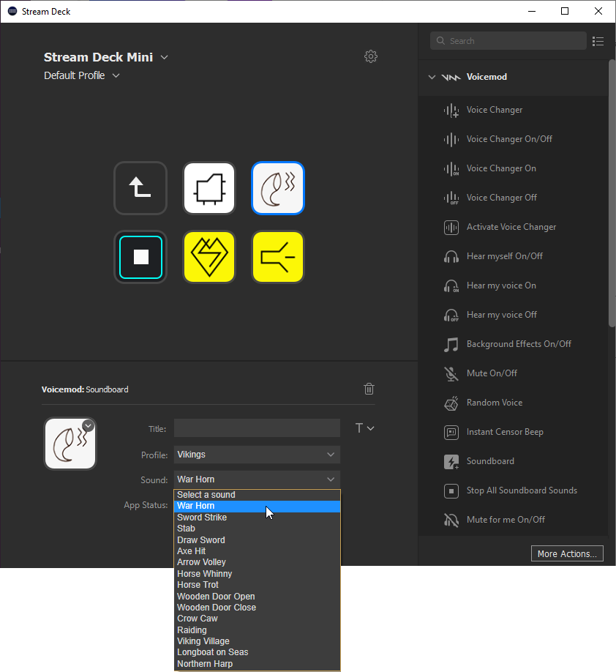Click the Activate Voice Changer icon
Viewport: 616px width, 672px height.
[x=451, y=227]
